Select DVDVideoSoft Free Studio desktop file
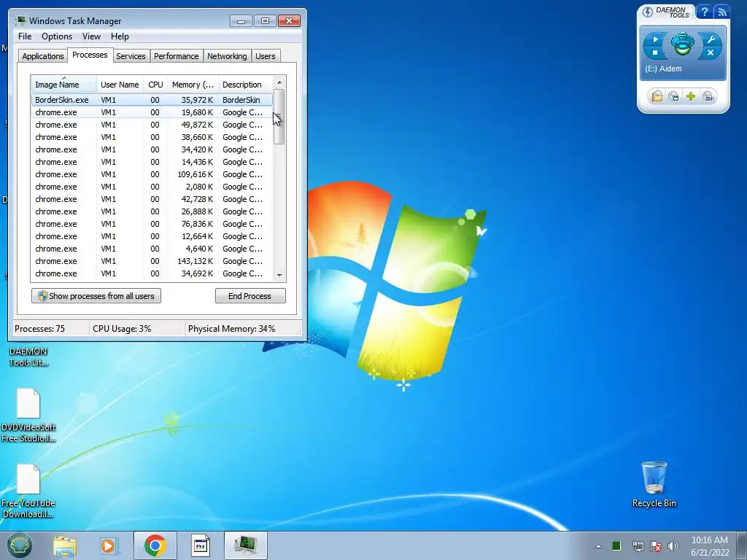The width and height of the screenshot is (747, 560). coord(28,415)
